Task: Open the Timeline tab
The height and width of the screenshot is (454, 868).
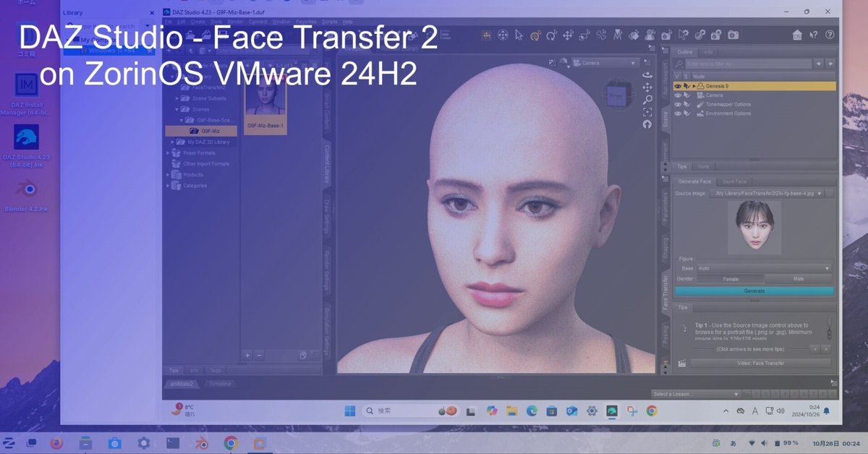Action: [221, 384]
